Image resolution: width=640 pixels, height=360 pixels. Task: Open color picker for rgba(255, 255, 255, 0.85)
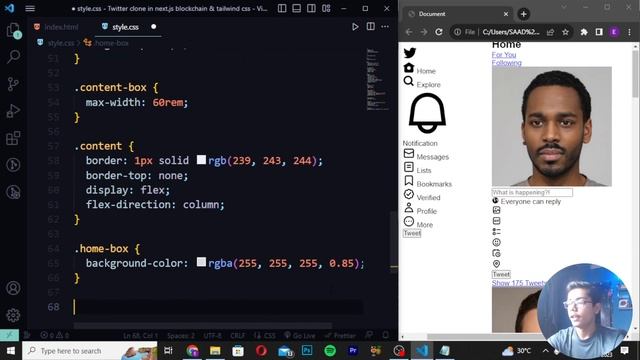[x=201, y=262]
